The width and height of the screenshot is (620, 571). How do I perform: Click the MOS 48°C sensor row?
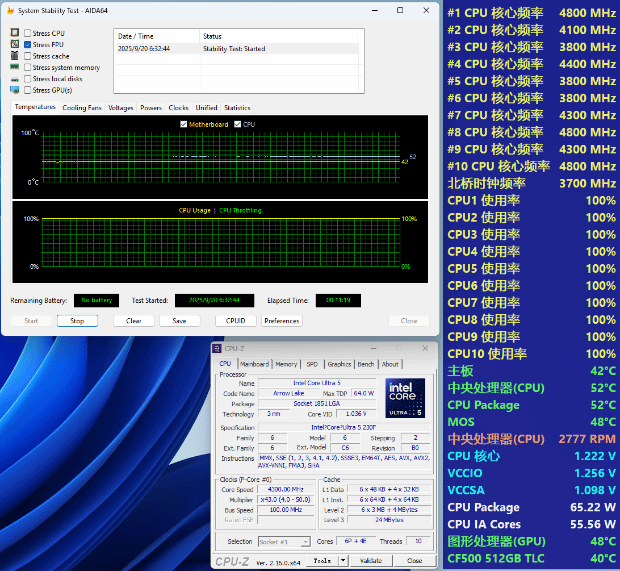tap(531, 422)
